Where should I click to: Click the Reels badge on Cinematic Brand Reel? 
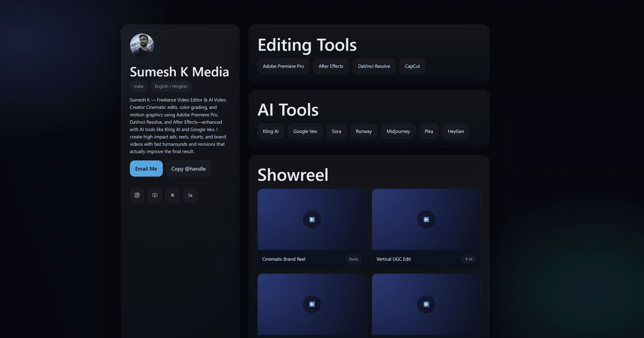[x=353, y=259]
